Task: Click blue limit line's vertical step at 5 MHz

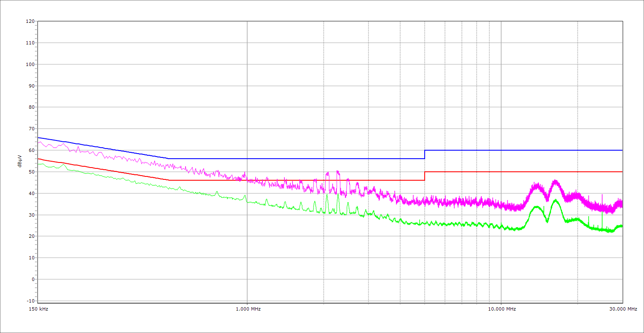Action: point(425,154)
